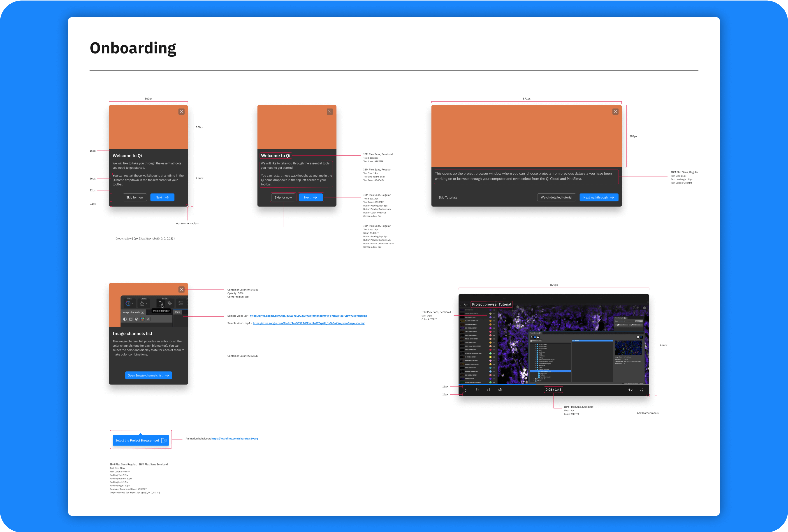This screenshot has width=788, height=532.
Task: Toggle visibility of CD326 REA764 ROI1 channel
Action: 494,325
